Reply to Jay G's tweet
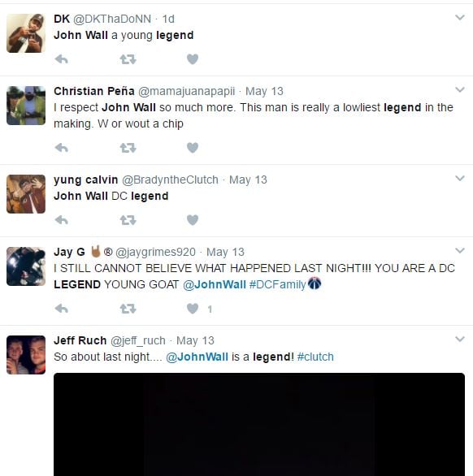 click(62, 309)
